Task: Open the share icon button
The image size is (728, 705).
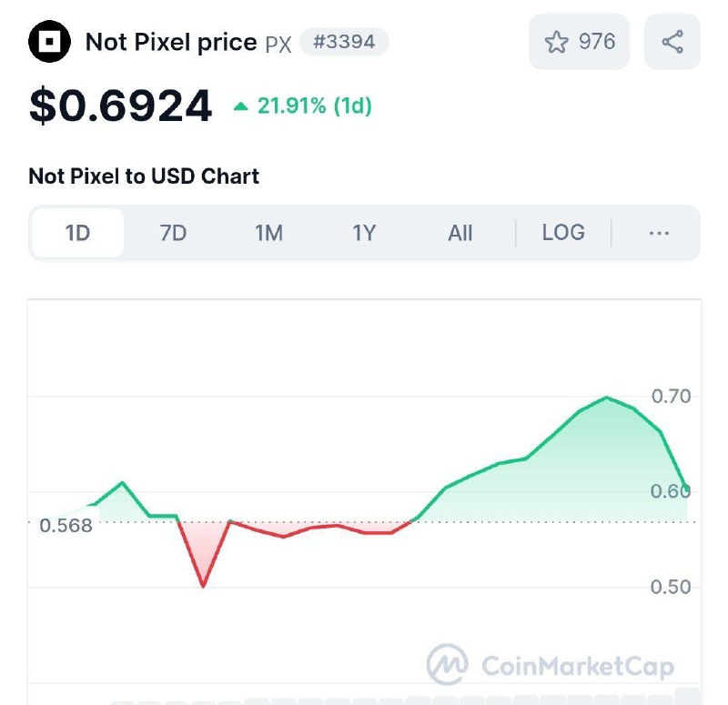Action: (x=672, y=42)
